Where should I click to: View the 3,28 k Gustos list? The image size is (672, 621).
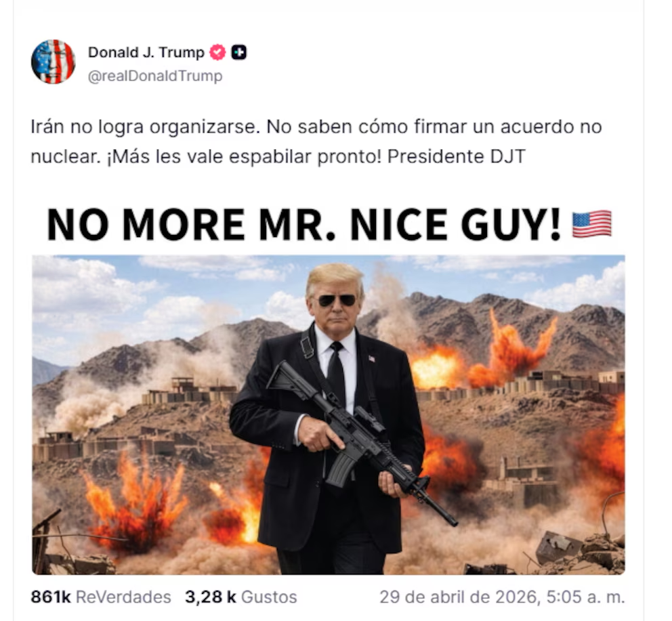[241, 597]
